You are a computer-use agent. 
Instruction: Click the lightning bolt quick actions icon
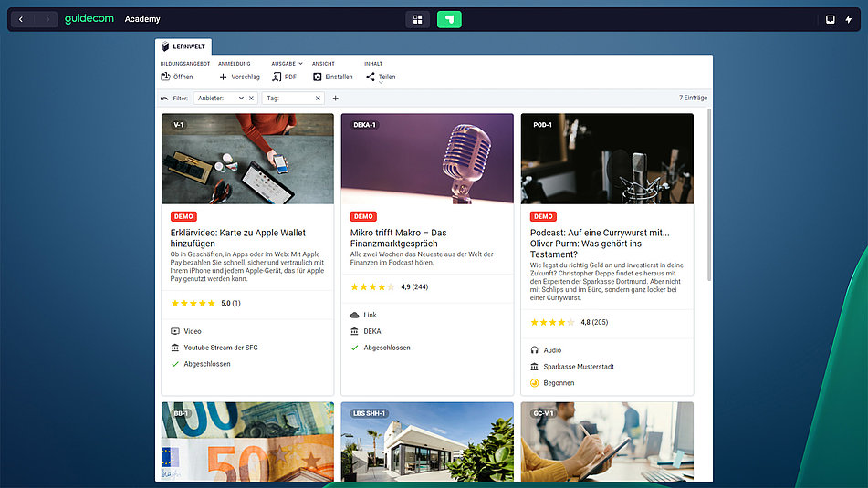[849, 19]
